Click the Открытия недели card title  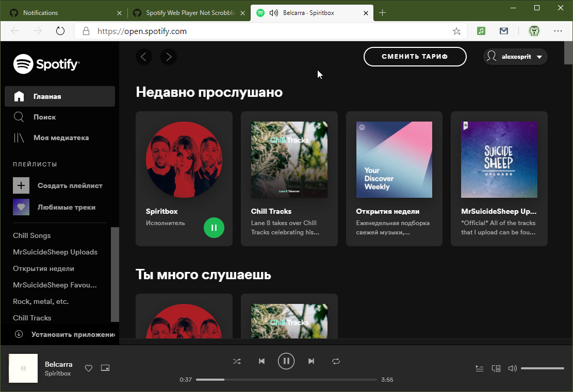point(388,211)
